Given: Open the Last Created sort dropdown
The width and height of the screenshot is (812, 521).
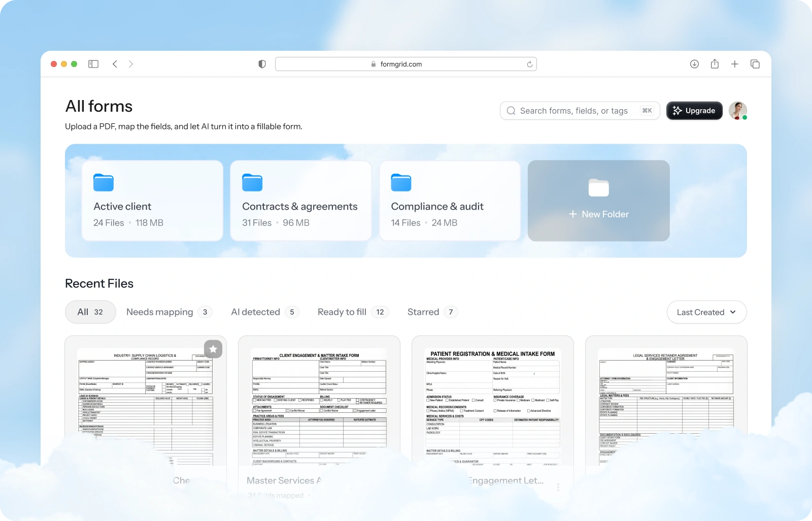Looking at the screenshot, I should point(706,312).
